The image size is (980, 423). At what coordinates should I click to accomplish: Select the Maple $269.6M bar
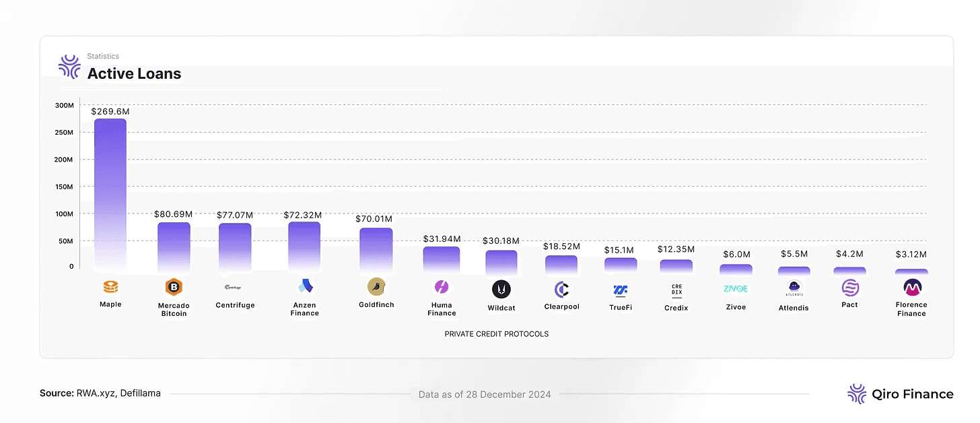click(x=110, y=194)
